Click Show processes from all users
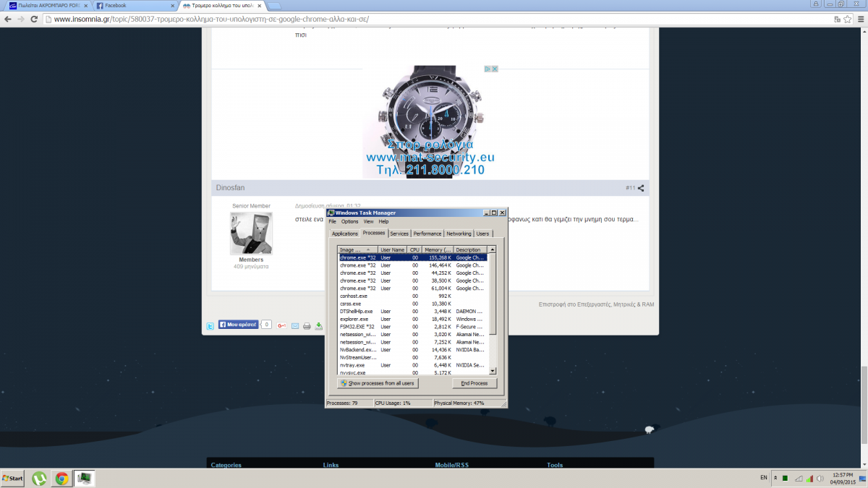 pyautogui.click(x=378, y=383)
